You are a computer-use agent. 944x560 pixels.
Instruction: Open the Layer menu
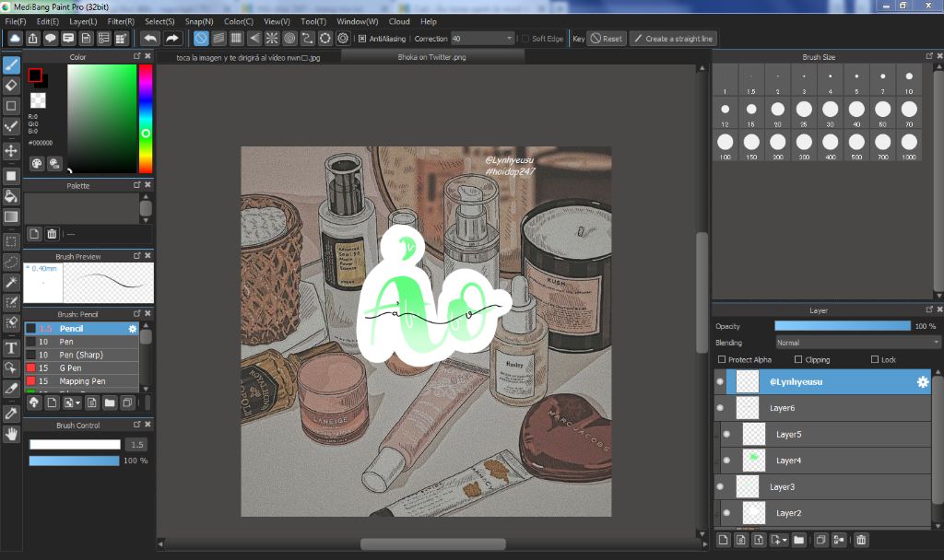tap(83, 22)
